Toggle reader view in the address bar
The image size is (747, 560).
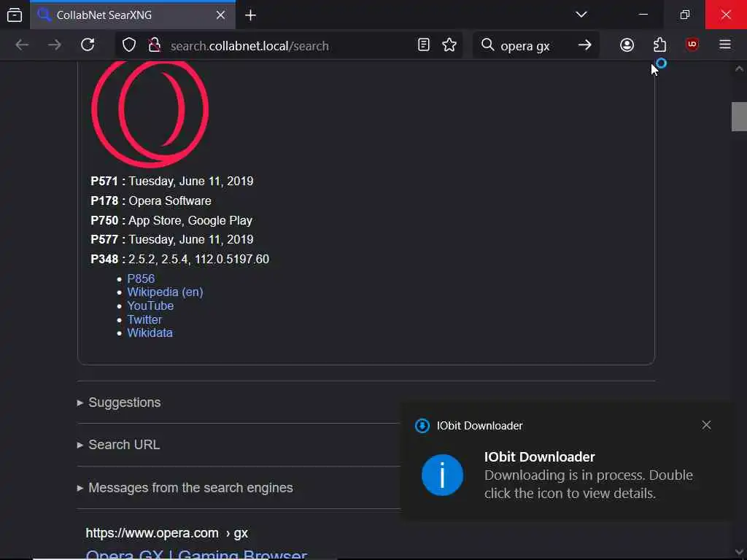click(x=424, y=45)
